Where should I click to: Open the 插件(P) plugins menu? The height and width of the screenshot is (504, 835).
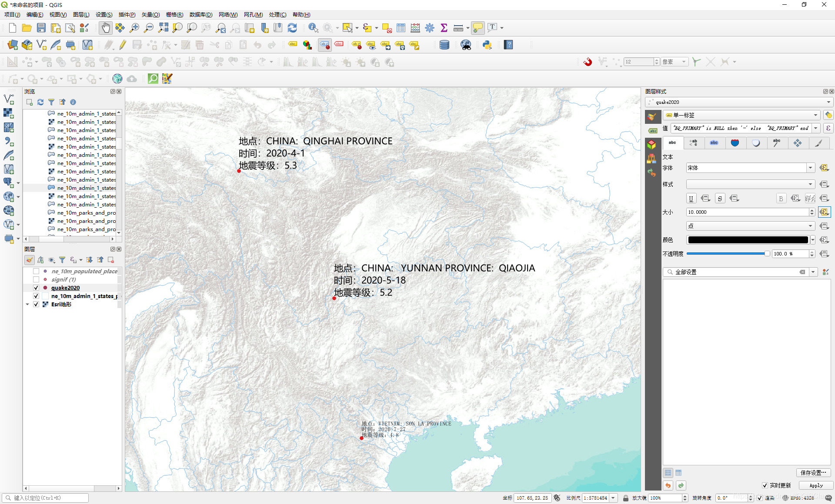[127, 14]
